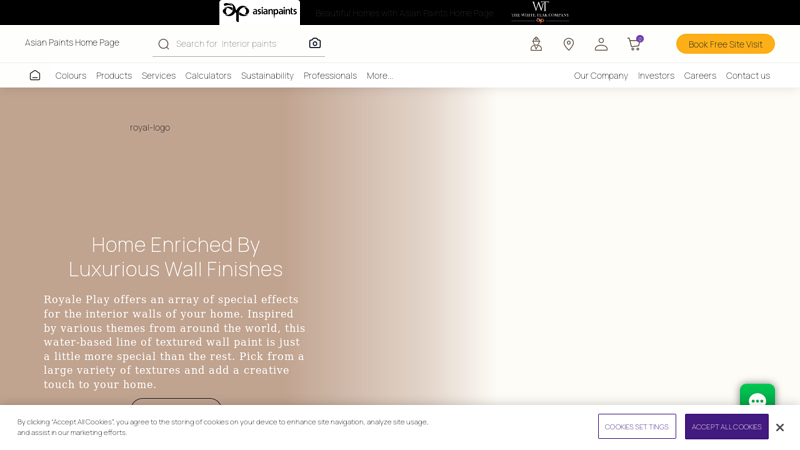Go to the home icon in navigation
800x450 pixels.
tap(35, 76)
